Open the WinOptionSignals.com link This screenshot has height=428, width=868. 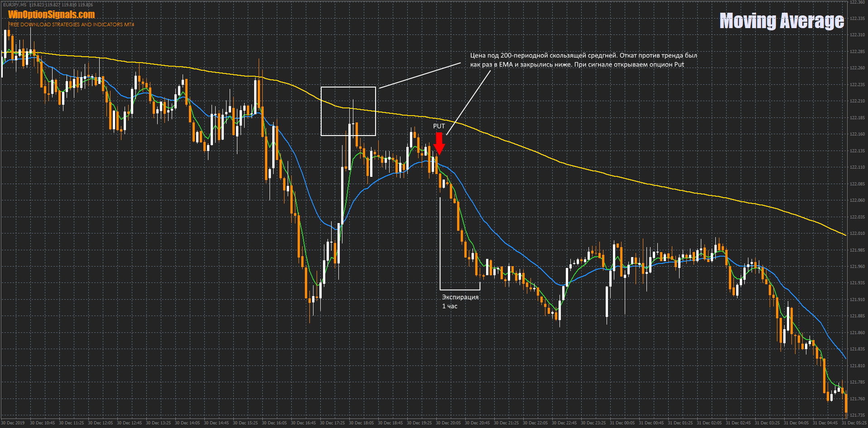coord(51,15)
